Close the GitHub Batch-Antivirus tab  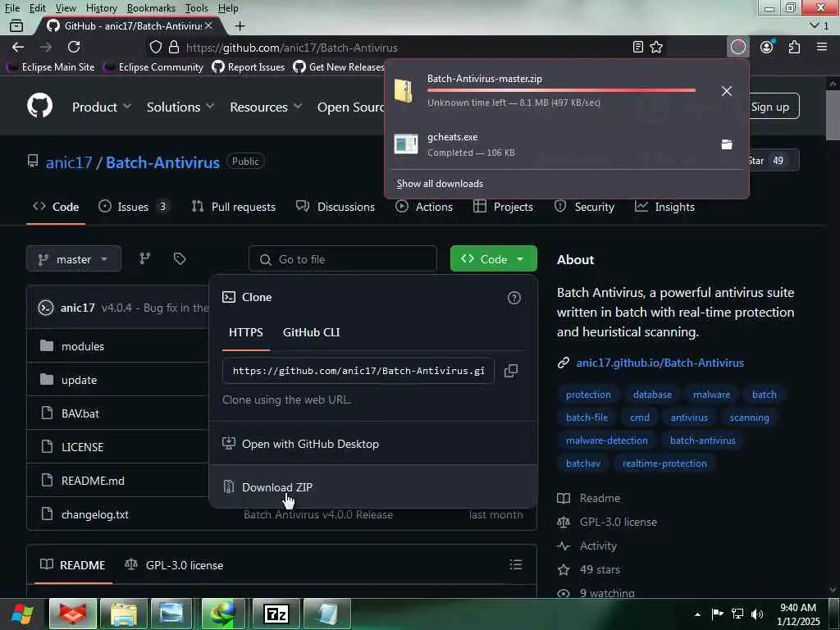[208, 25]
